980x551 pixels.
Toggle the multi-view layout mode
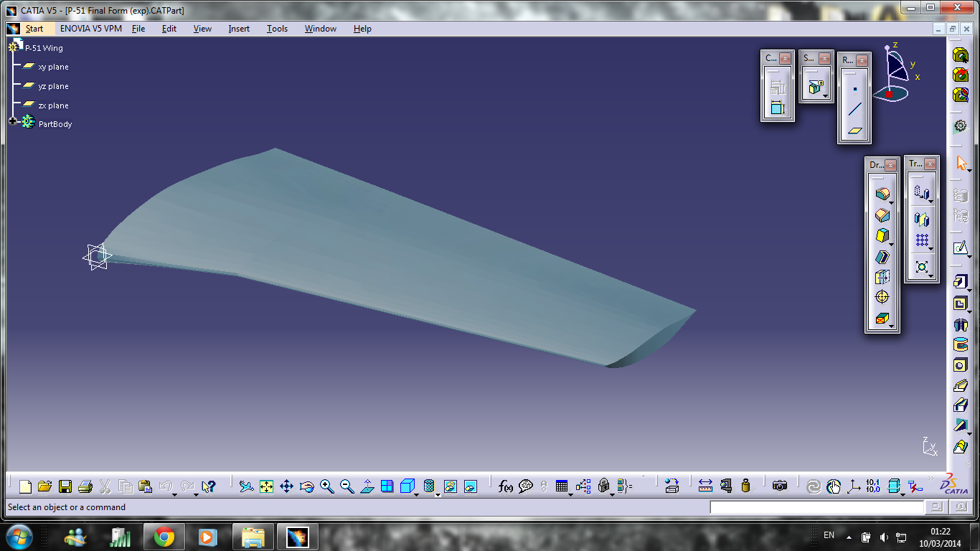click(x=387, y=486)
